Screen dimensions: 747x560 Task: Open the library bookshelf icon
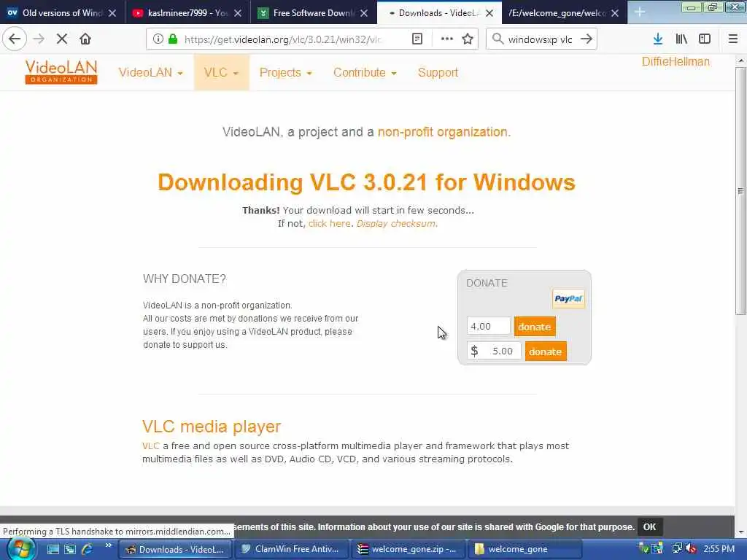[681, 39]
